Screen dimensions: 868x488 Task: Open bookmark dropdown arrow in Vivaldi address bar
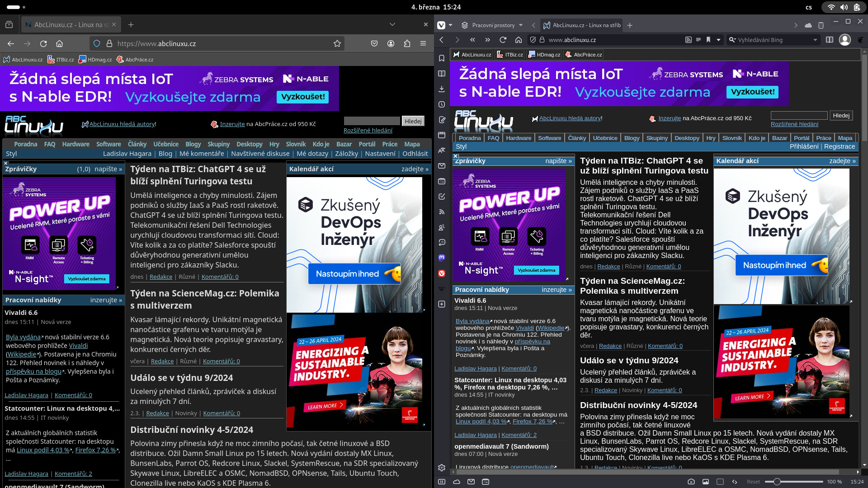click(x=718, y=40)
